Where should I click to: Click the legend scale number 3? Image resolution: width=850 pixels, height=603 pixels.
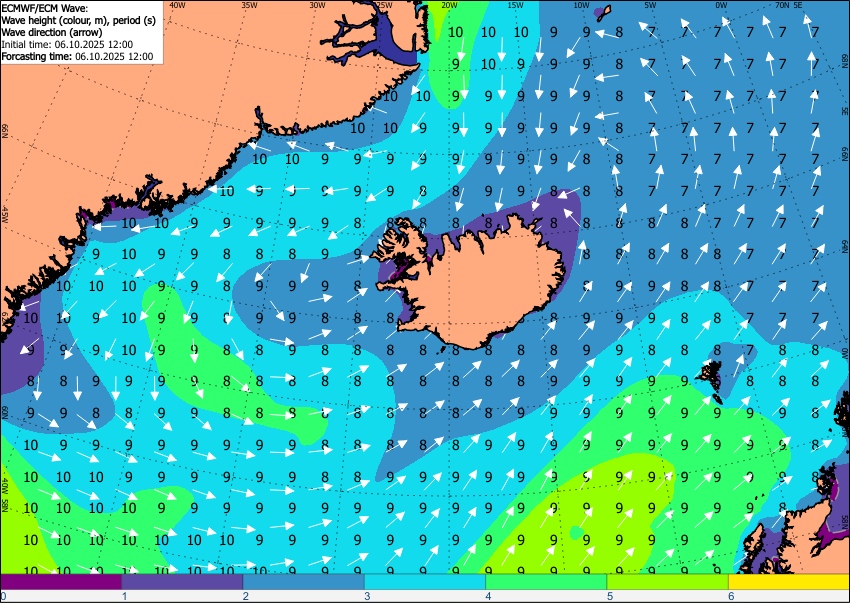(367, 596)
